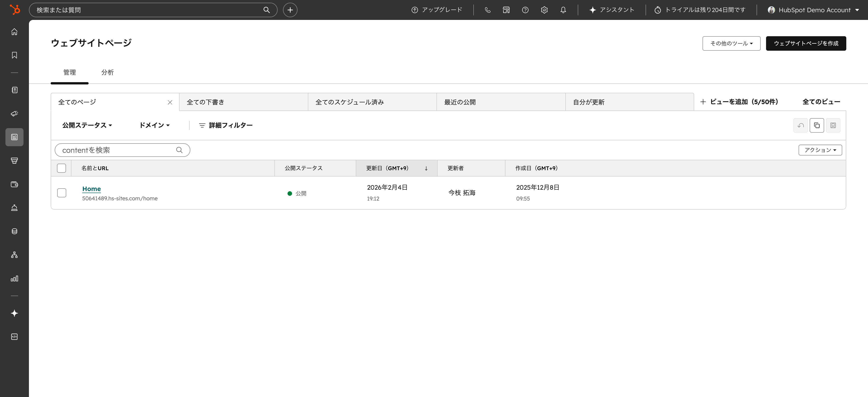868x397 pixels.
Task: Select the Data Management database icon
Action: click(14, 231)
